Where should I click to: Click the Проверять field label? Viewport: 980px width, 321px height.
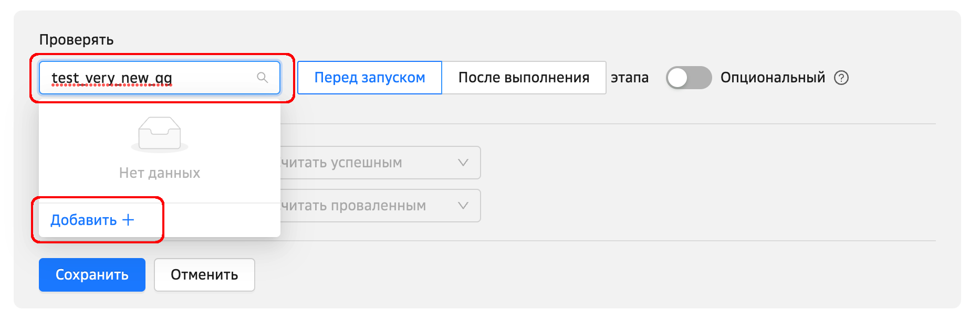tap(76, 40)
